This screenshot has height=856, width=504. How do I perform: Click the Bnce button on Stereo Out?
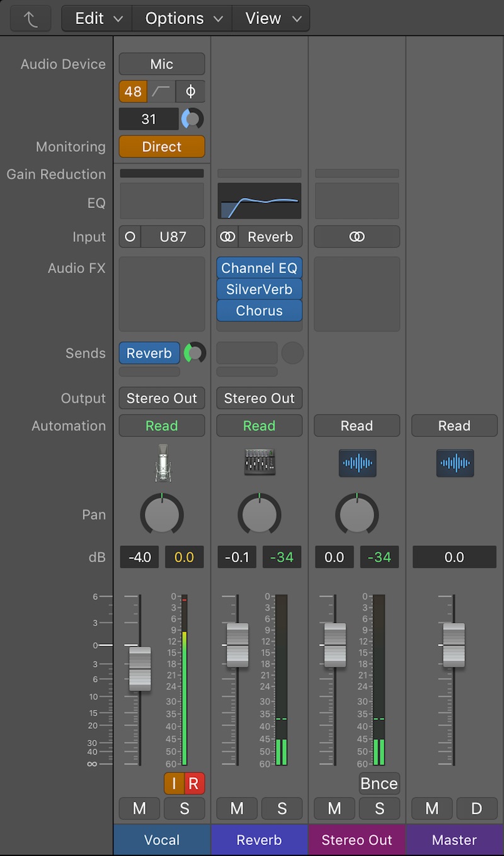coord(379,784)
